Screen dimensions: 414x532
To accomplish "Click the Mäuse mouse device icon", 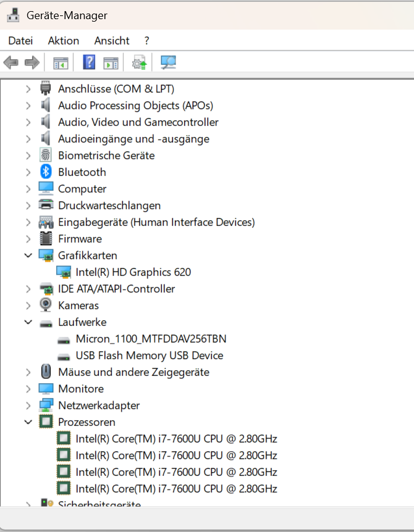I will (x=46, y=372).
